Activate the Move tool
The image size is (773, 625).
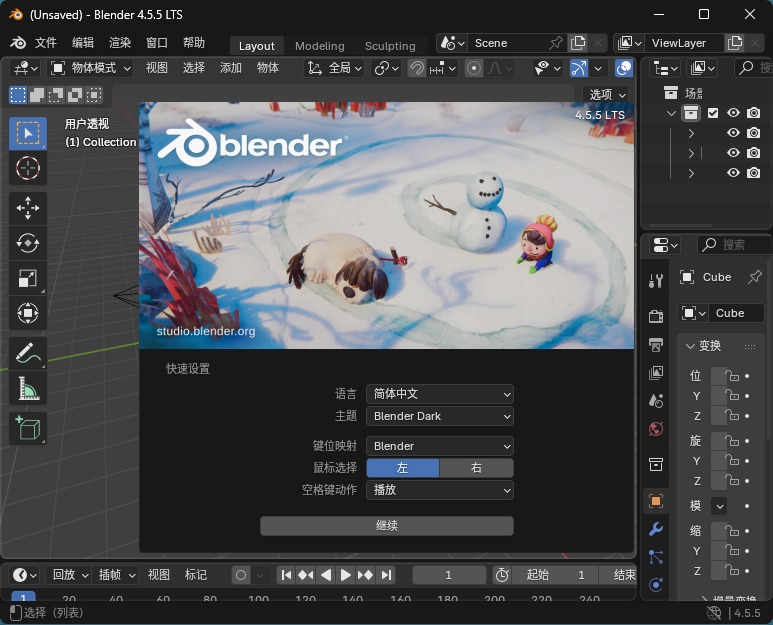click(28, 208)
